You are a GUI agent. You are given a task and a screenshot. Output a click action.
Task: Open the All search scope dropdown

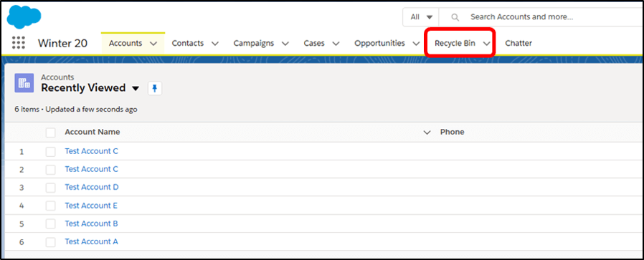coord(422,17)
